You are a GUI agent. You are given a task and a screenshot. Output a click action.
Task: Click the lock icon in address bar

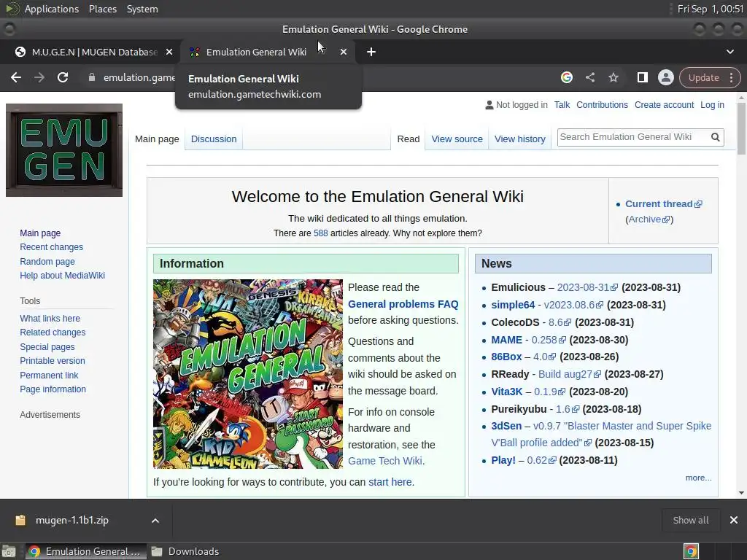92,77
